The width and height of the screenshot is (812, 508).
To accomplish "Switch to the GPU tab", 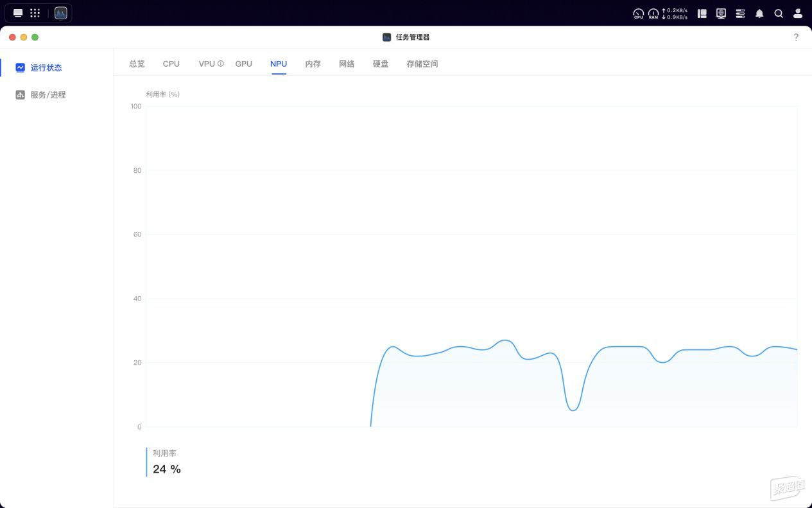I will pyautogui.click(x=244, y=64).
